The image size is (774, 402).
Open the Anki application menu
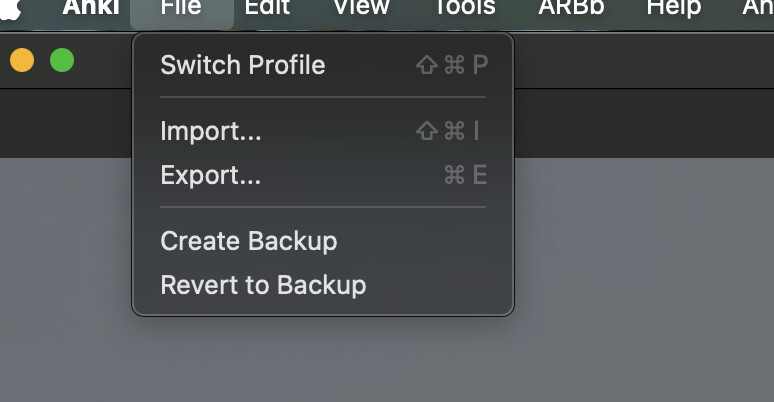[91, 8]
